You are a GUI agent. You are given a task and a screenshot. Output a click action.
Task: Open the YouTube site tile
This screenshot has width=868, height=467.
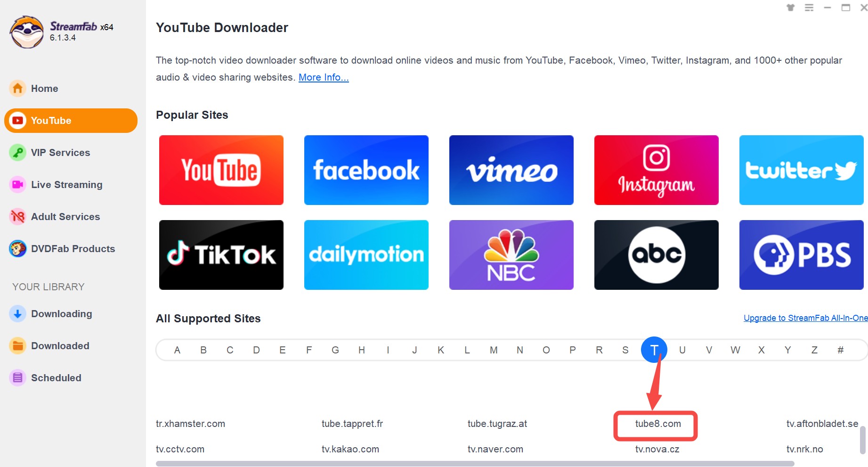[x=221, y=170]
